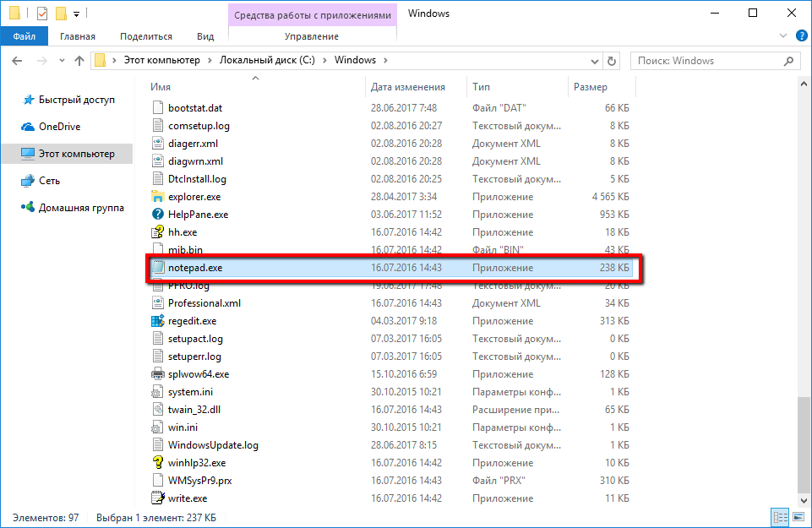
Task: Expand chevron after Локальный диск (C:)
Action: point(324,61)
